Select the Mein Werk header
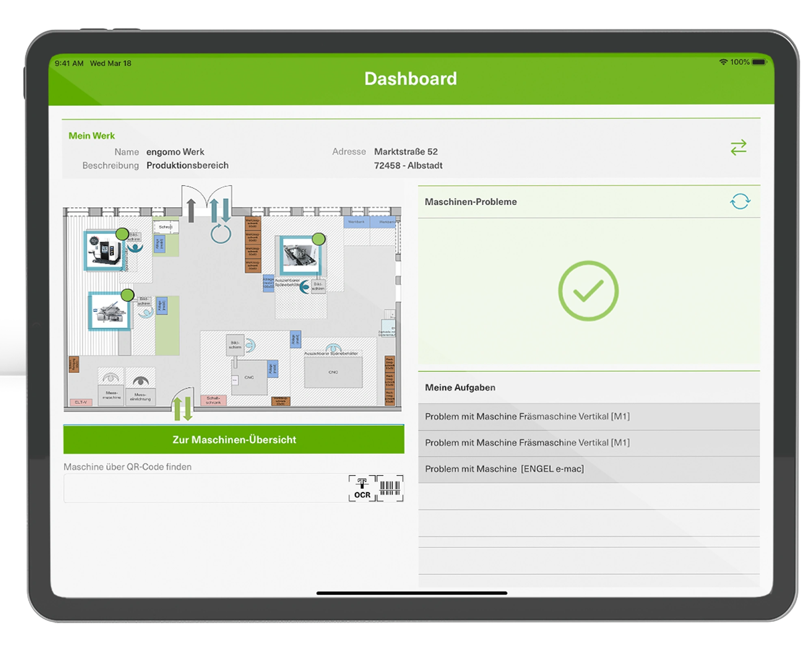 (x=92, y=136)
